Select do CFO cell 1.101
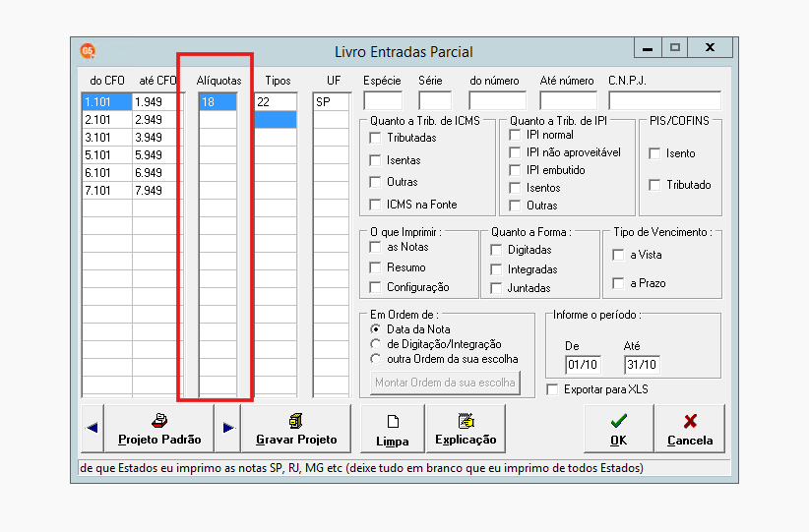Image resolution: width=809 pixels, height=532 pixels. [x=107, y=102]
